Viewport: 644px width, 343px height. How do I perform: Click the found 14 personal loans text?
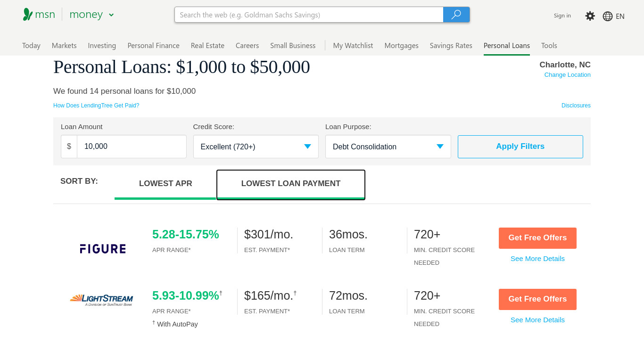tap(124, 91)
